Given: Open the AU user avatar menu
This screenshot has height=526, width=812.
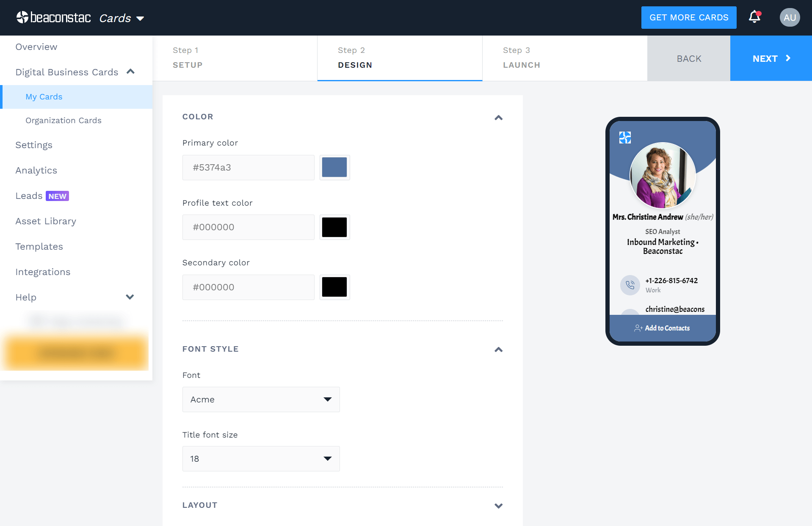Looking at the screenshot, I should coord(790,18).
